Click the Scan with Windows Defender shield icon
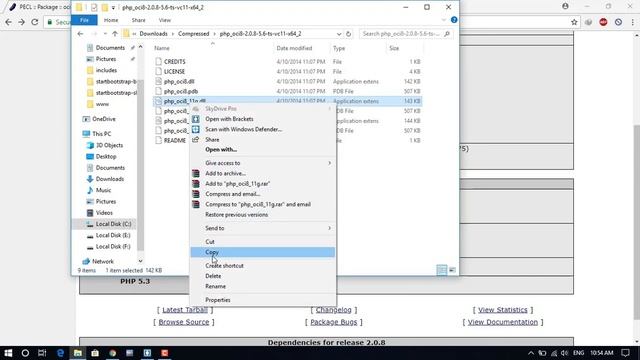This screenshot has width=640, height=360. 196,129
